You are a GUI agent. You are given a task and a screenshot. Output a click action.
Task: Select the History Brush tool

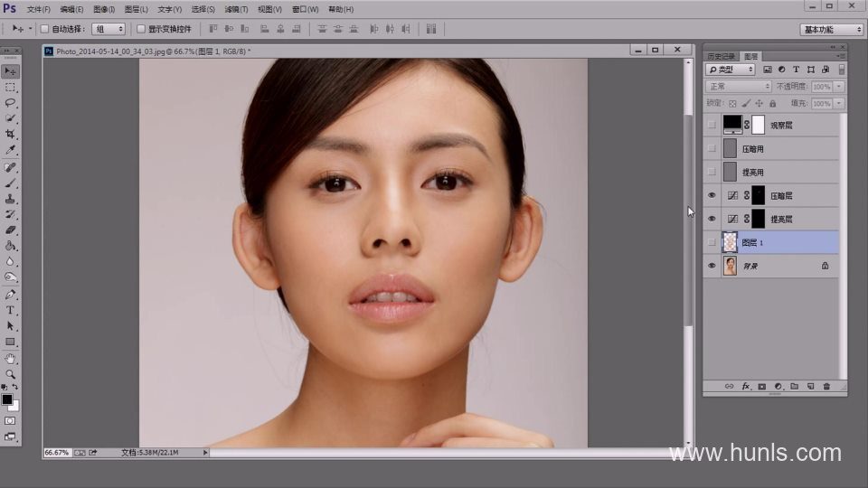11,214
